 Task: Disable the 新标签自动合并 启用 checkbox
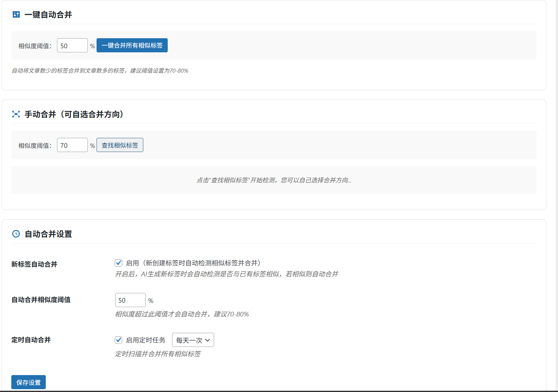(x=118, y=263)
